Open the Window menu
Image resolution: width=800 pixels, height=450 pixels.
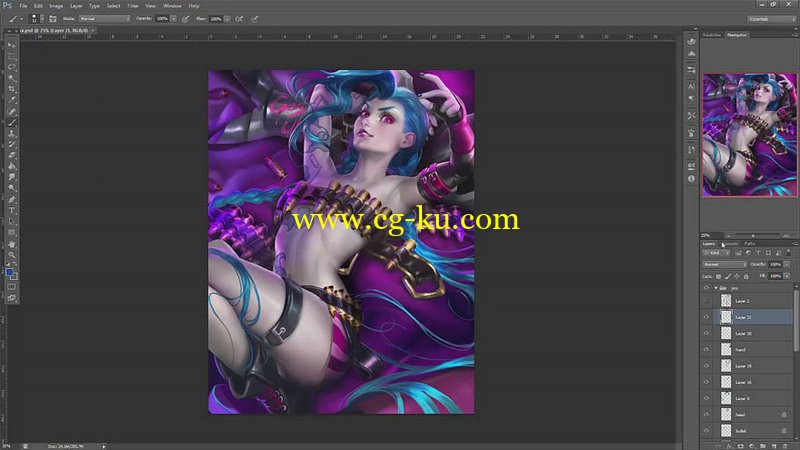click(172, 6)
